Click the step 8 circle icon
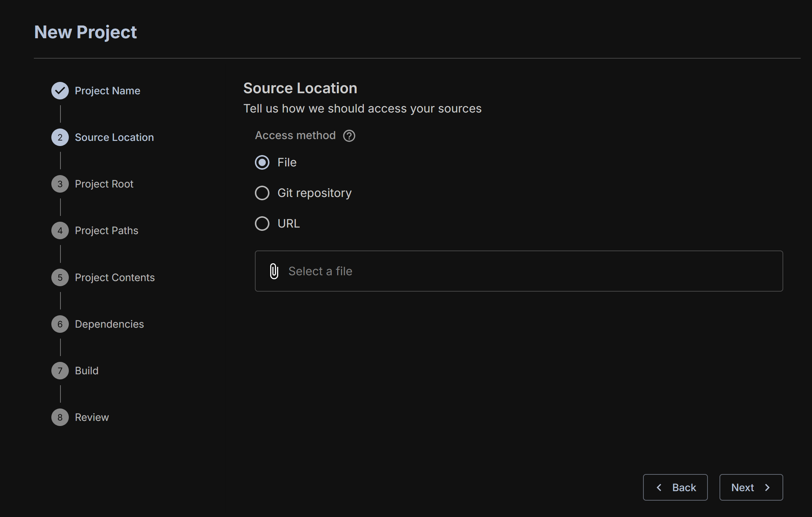 60,417
